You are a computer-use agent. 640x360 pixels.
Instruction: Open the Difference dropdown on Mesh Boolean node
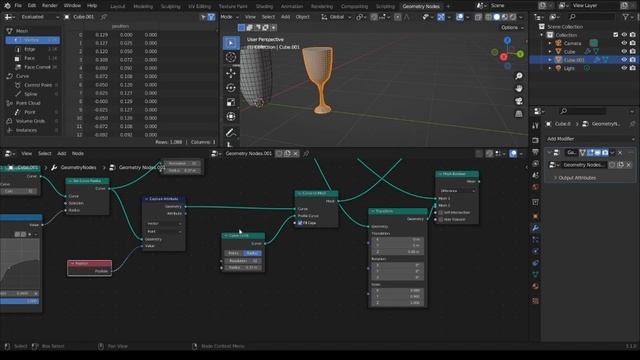tap(457, 191)
